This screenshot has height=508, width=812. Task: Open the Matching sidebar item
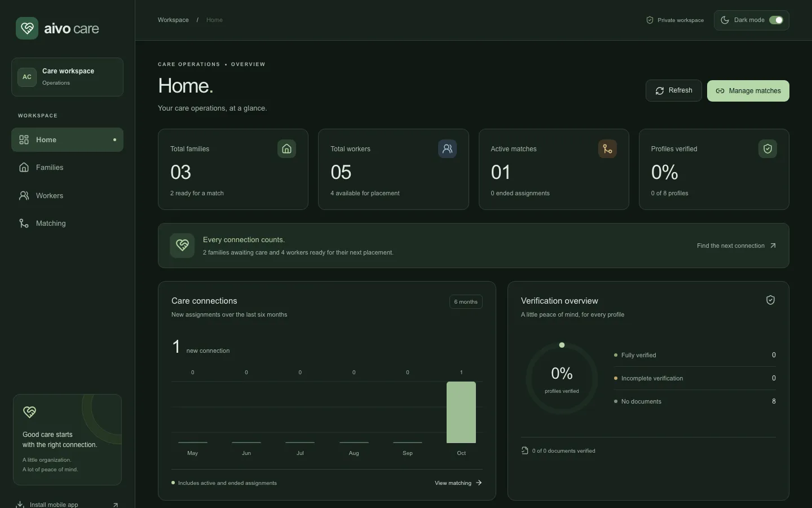67,224
